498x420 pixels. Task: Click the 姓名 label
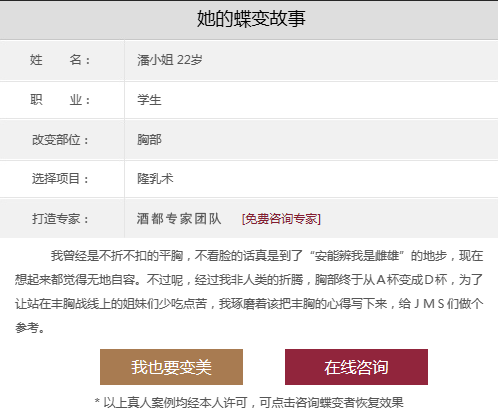(x=60, y=60)
